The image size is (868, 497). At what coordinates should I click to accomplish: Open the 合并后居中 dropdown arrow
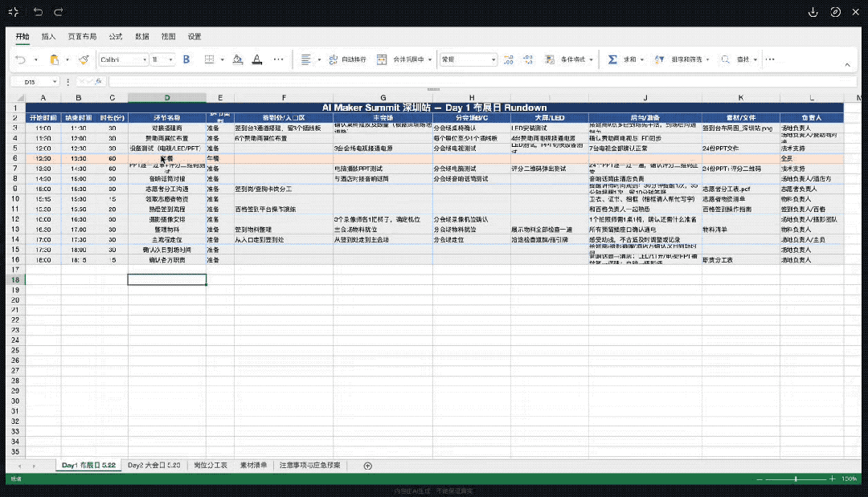pos(429,59)
